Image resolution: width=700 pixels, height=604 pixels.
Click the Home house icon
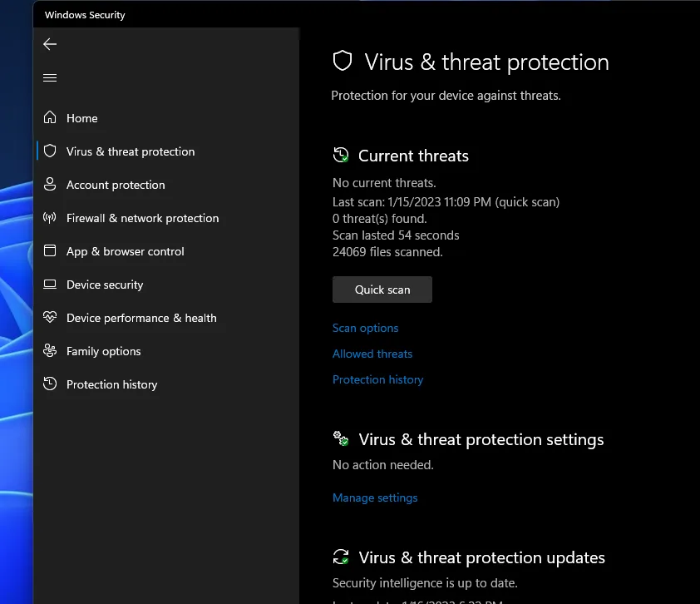(50, 118)
